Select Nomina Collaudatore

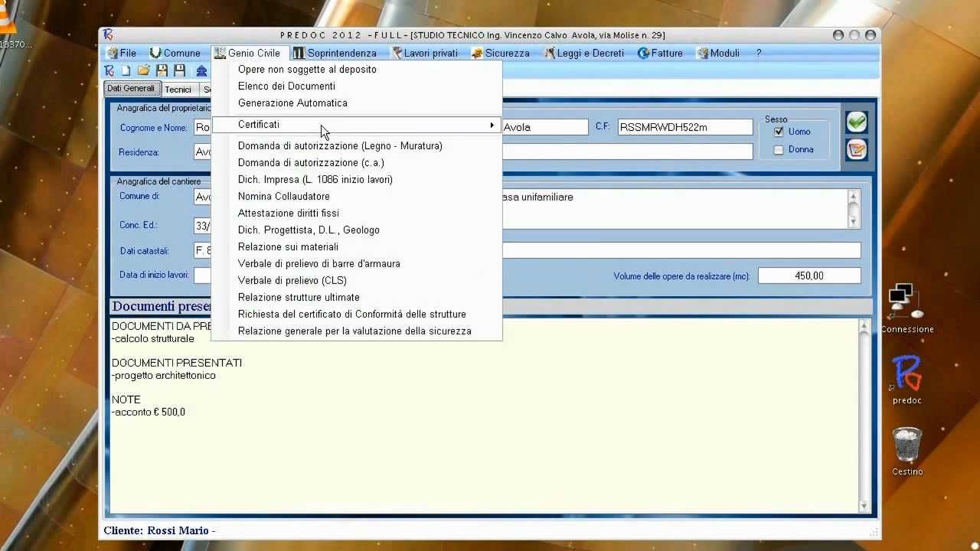tap(356, 196)
